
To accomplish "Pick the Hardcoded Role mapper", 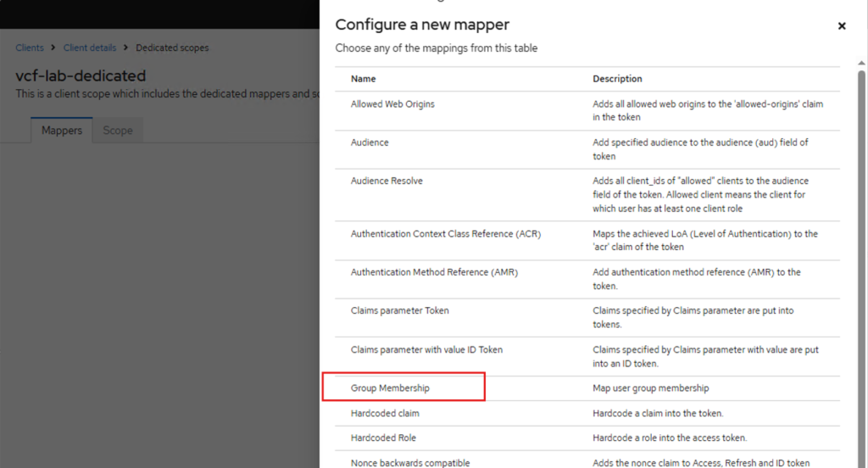I will point(383,437).
